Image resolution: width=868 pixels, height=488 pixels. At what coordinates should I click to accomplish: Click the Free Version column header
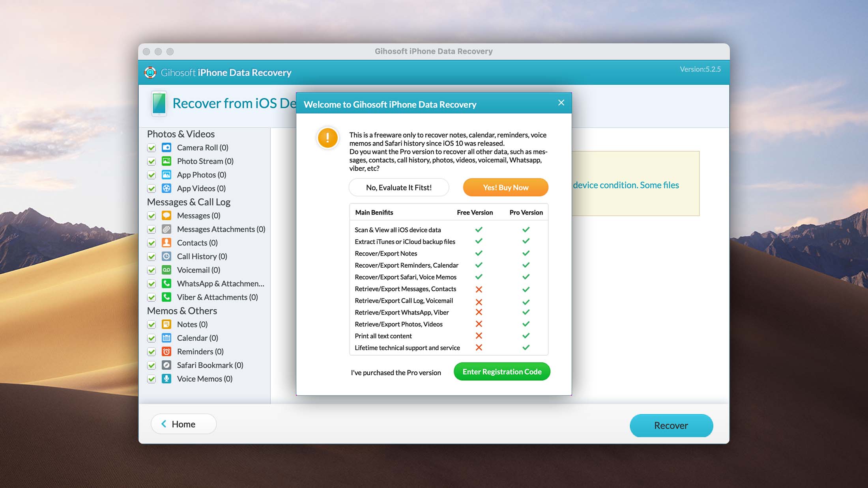(x=475, y=212)
